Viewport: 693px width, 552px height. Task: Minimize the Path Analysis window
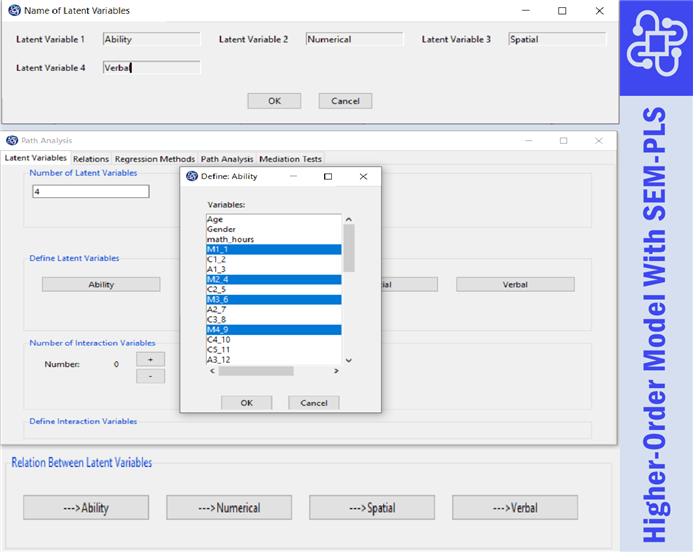coord(528,141)
